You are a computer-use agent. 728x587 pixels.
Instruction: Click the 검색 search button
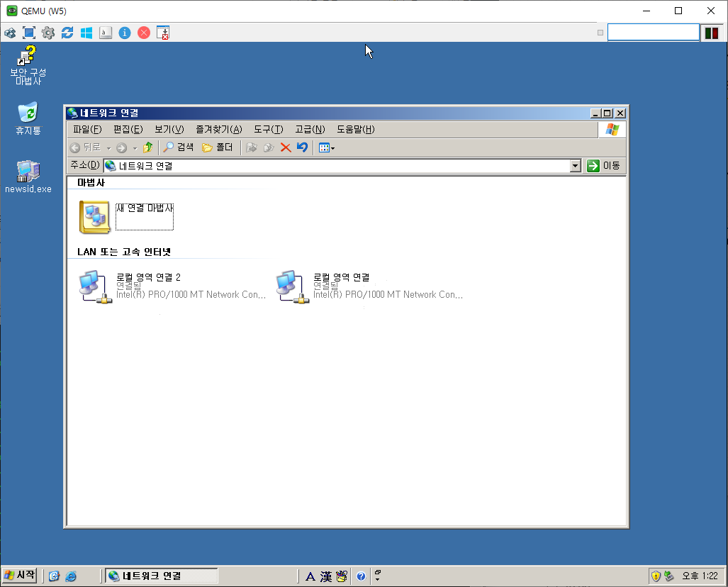179,147
